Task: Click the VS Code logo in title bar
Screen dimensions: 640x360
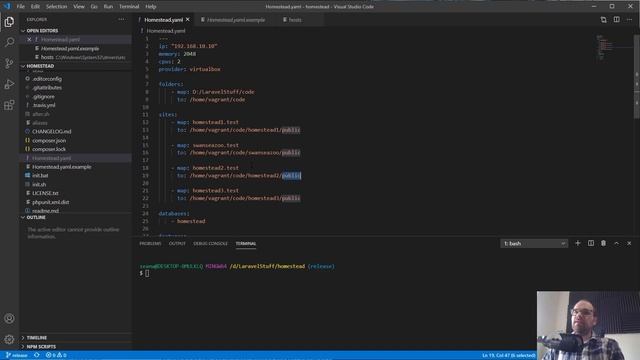Action: [7, 6]
